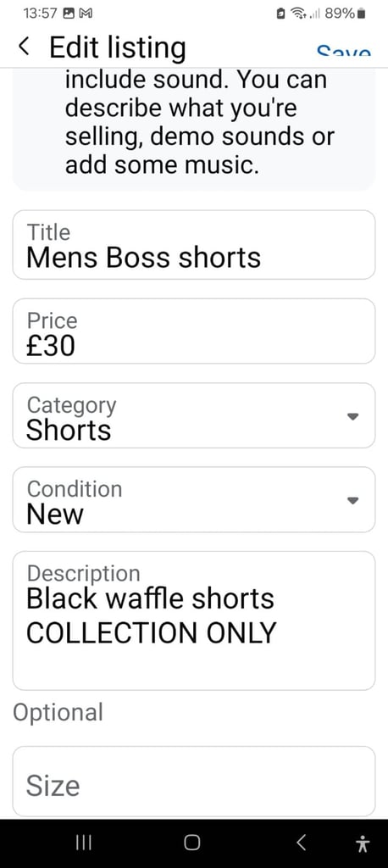The width and height of the screenshot is (388, 868).
Task: Expand the Condition dropdown set to New
Action: tap(194, 499)
